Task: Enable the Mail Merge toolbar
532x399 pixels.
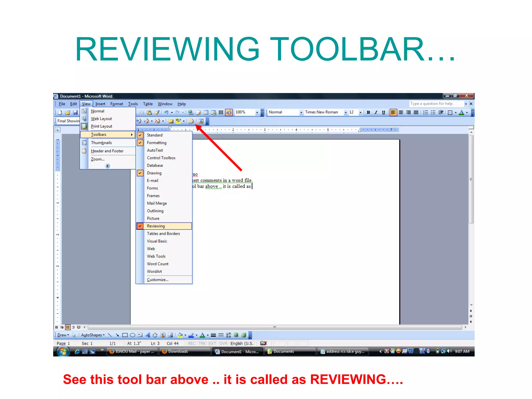Action: [x=164, y=203]
